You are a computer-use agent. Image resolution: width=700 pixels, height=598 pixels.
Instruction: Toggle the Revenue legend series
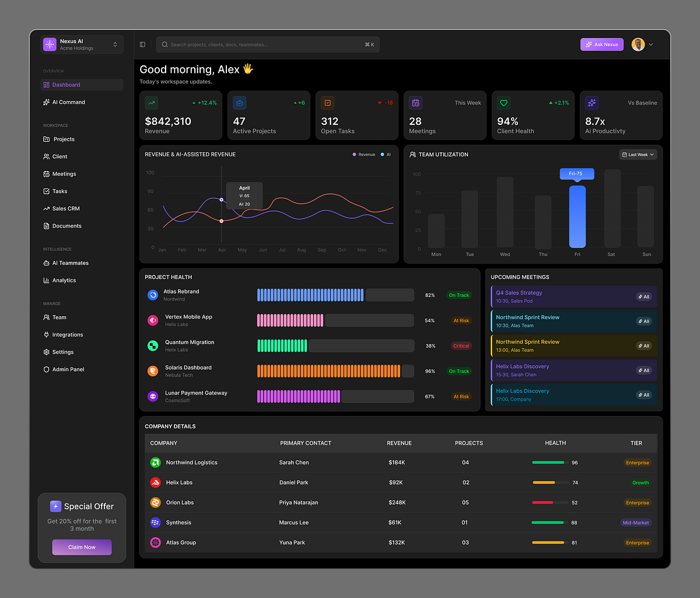click(x=364, y=155)
